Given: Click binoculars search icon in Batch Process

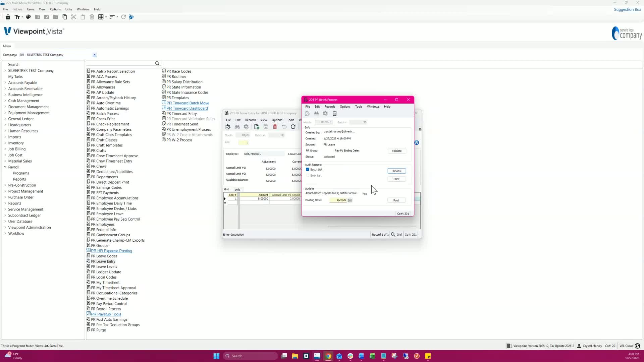Looking at the screenshot, I should click(x=316, y=114).
